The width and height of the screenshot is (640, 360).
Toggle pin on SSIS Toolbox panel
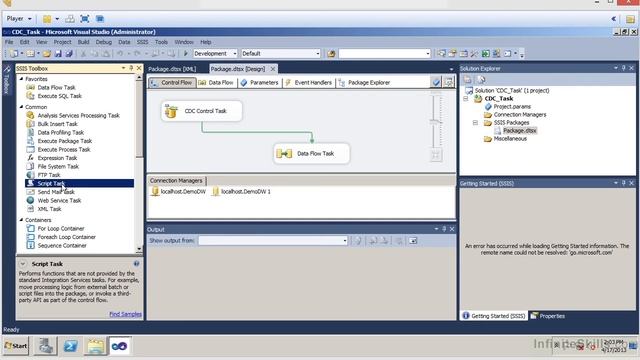[131, 68]
